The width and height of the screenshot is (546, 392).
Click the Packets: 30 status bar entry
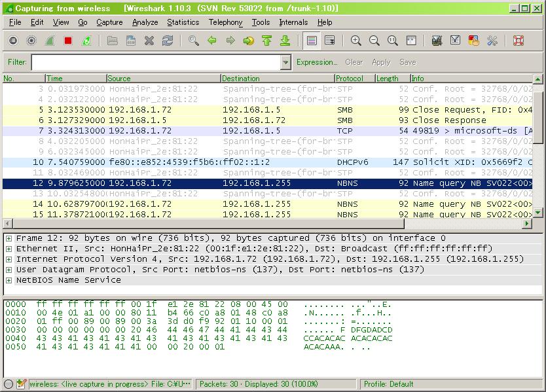[259, 384]
